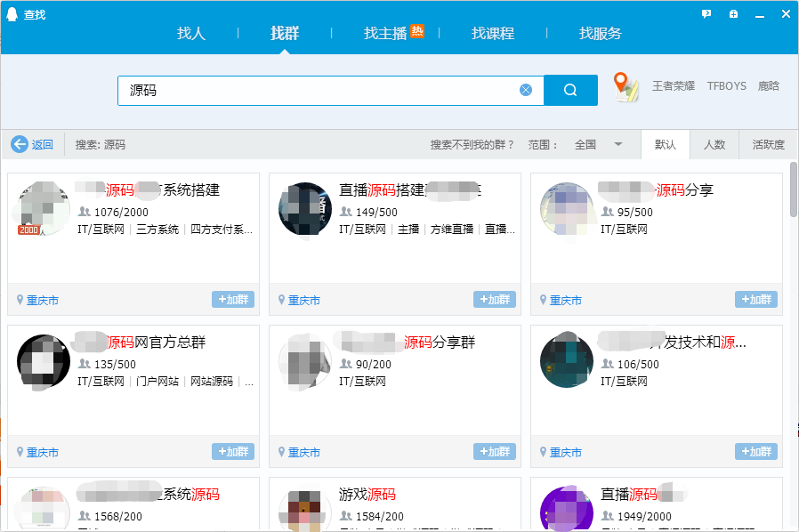This screenshot has width=799, height=532.
Task: Switch to 找服务 tab
Action: click(x=601, y=33)
